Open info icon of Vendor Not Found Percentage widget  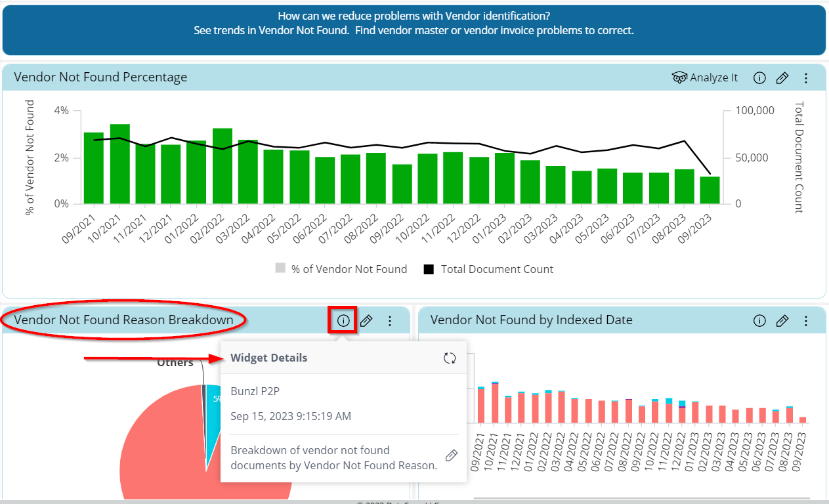759,78
